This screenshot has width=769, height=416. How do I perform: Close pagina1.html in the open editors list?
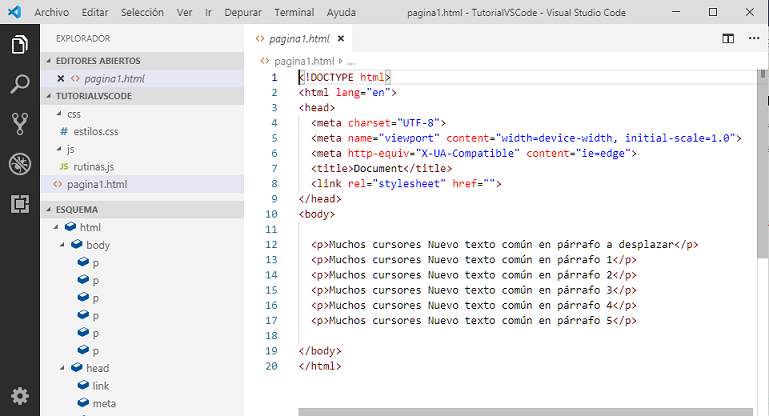pyautogui.click(x=61, y=78)
